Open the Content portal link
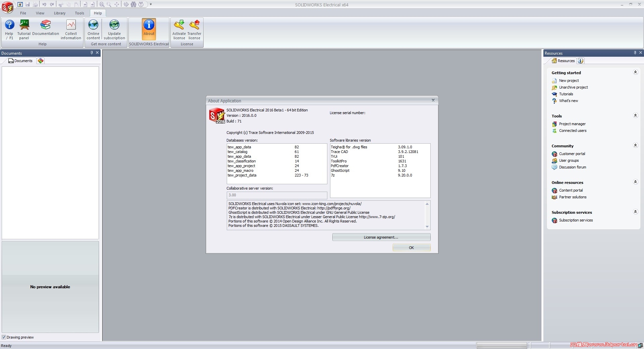 (x=571, y=190)
